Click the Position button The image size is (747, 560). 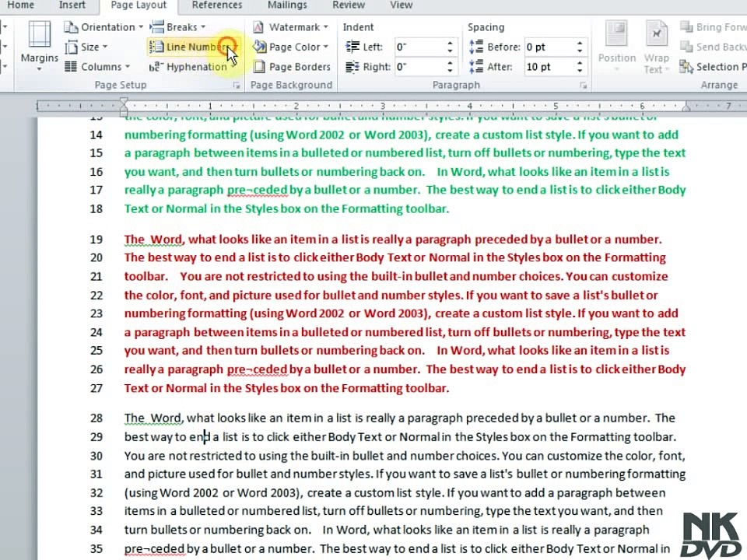[x=617, y=47]
